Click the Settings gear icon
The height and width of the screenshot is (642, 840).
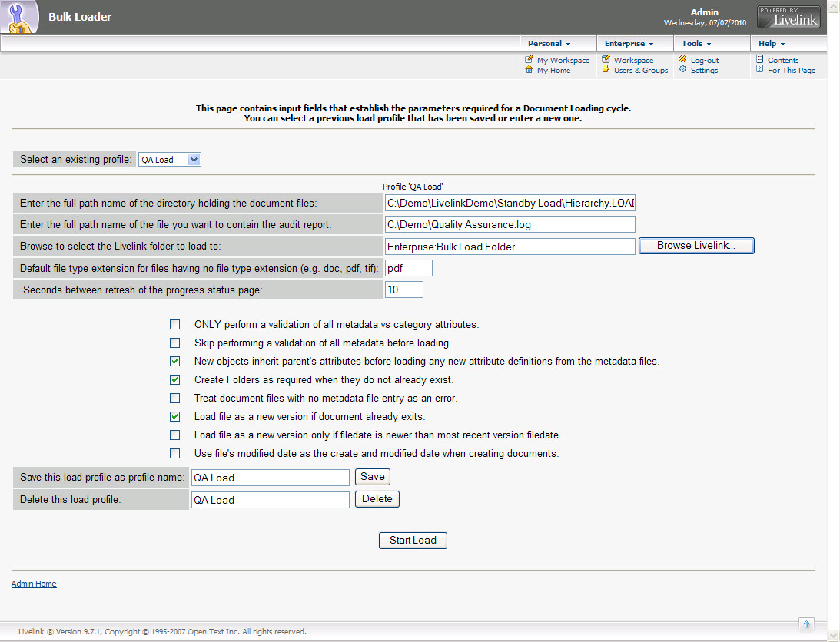point(683,70)
